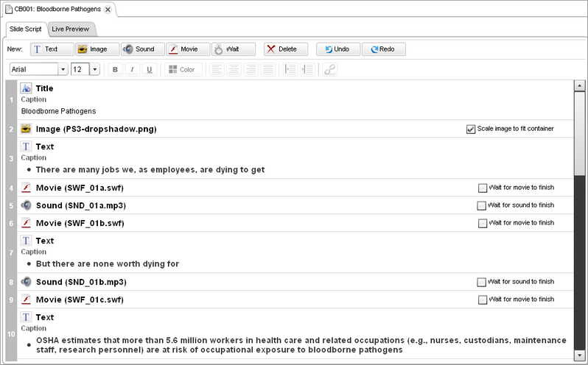Select the Slide Script tab
Viewport: 588px width, 365px height.
click(25, 29)
